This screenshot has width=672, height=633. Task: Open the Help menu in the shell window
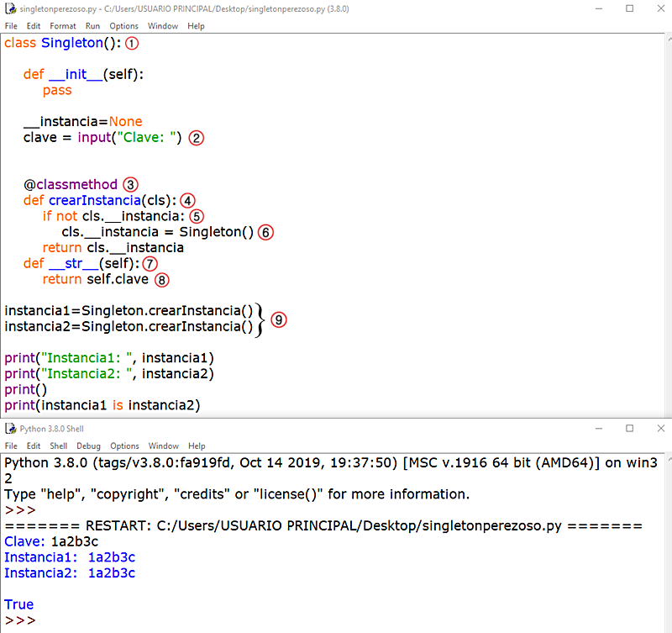click(196, 446)
